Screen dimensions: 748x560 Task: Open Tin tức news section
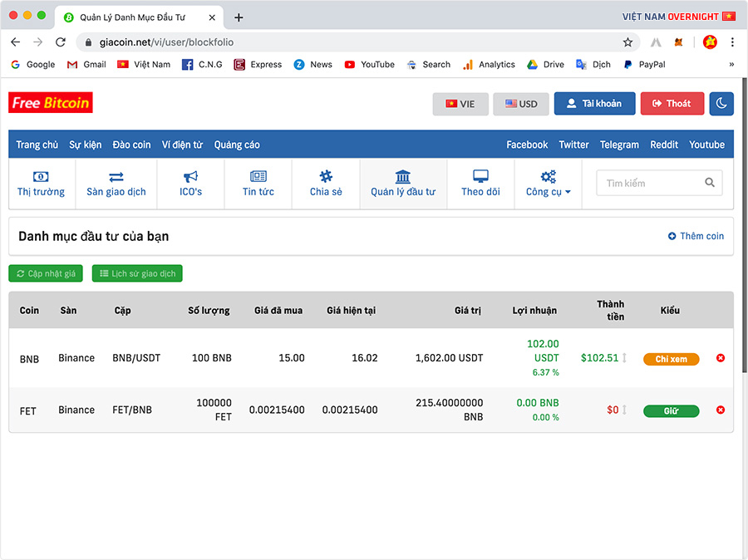[x=258, y=184]
